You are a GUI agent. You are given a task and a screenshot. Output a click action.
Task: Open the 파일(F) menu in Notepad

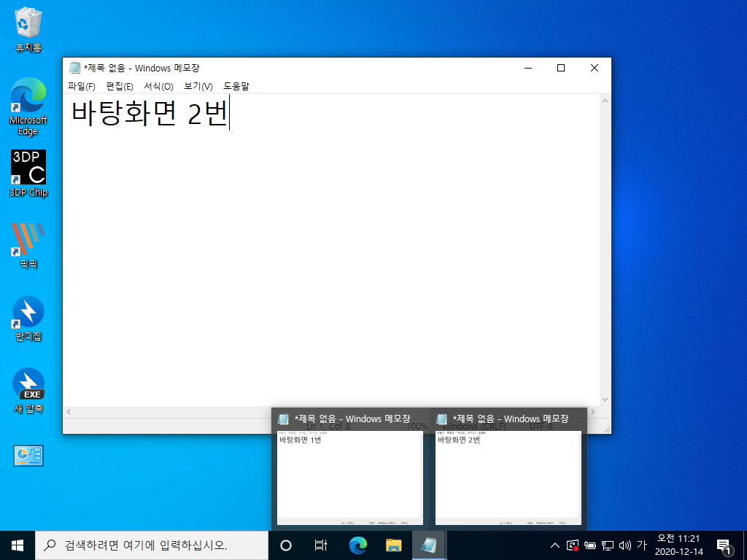click(82, 86)
